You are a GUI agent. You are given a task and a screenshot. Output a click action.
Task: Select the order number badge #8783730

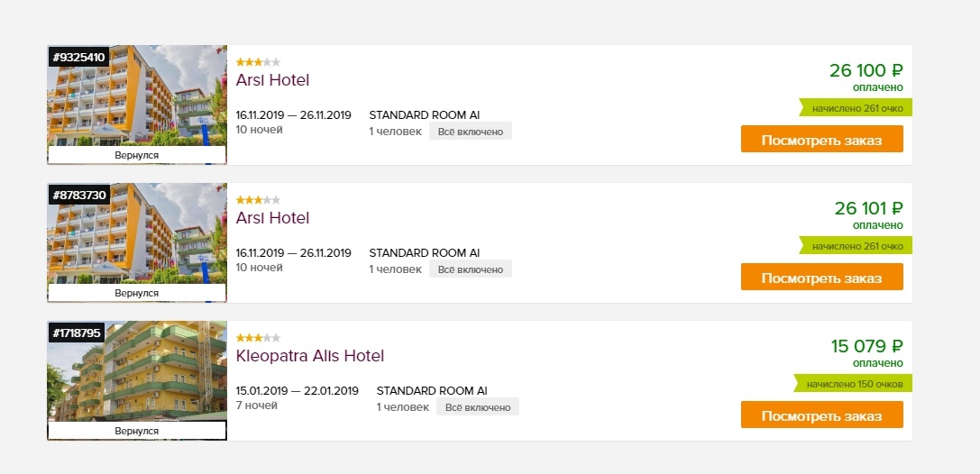tap(79, 196)
